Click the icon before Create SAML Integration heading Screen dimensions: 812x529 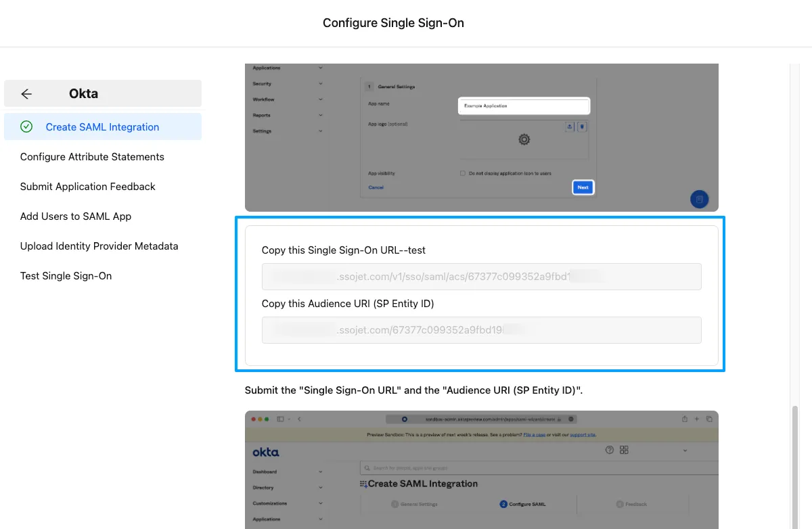[363, 484]
